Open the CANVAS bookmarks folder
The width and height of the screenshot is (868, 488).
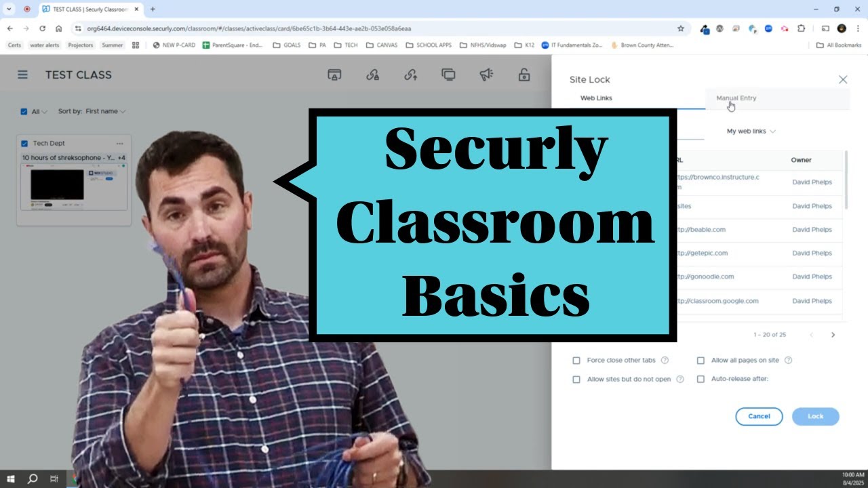point(382,45)
